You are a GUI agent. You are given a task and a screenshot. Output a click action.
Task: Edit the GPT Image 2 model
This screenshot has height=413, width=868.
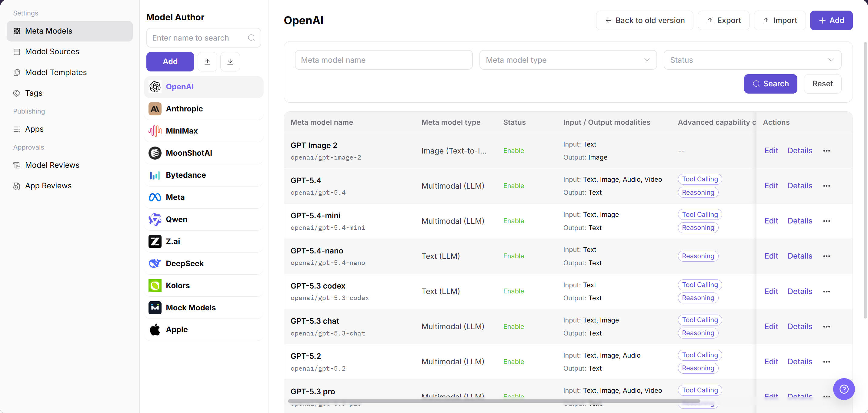tap(771, 151)
